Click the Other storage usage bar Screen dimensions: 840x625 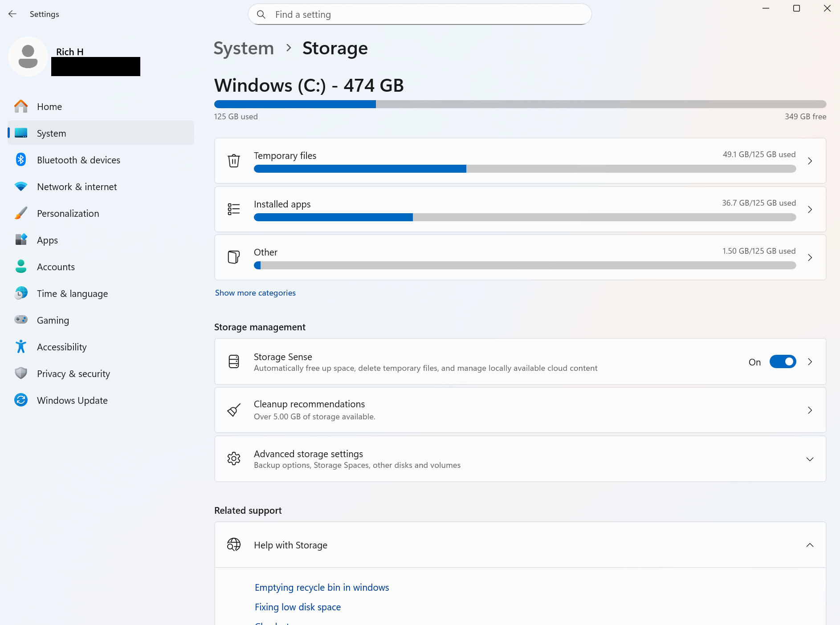pyautogui.click(x=525, y=265)
